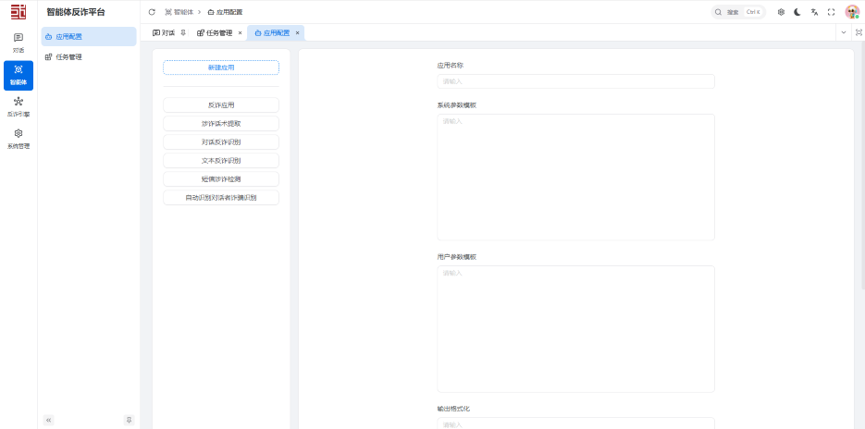Click 智能体 in the breadcrumb

[179, 12]
